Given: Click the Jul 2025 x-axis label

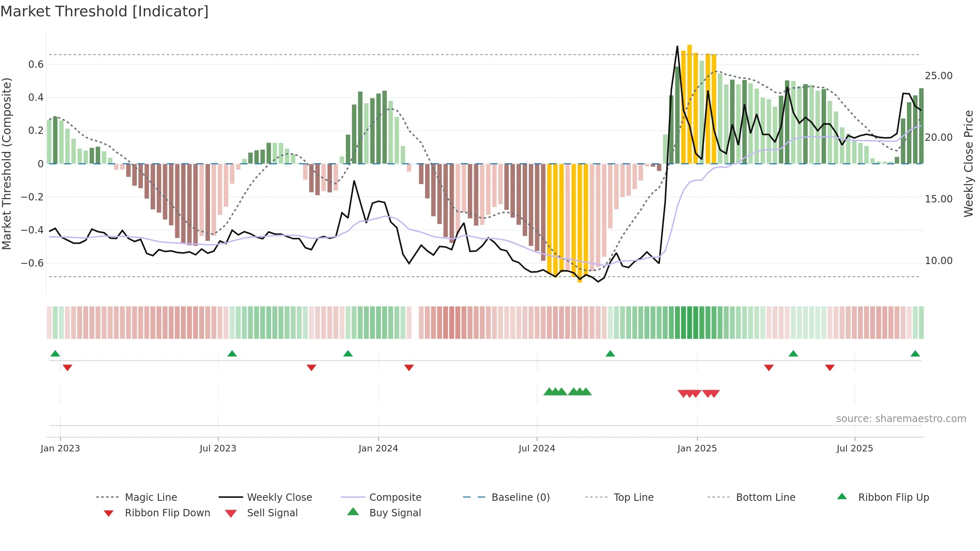Looking at the screenshot, I should pos(855,448).
